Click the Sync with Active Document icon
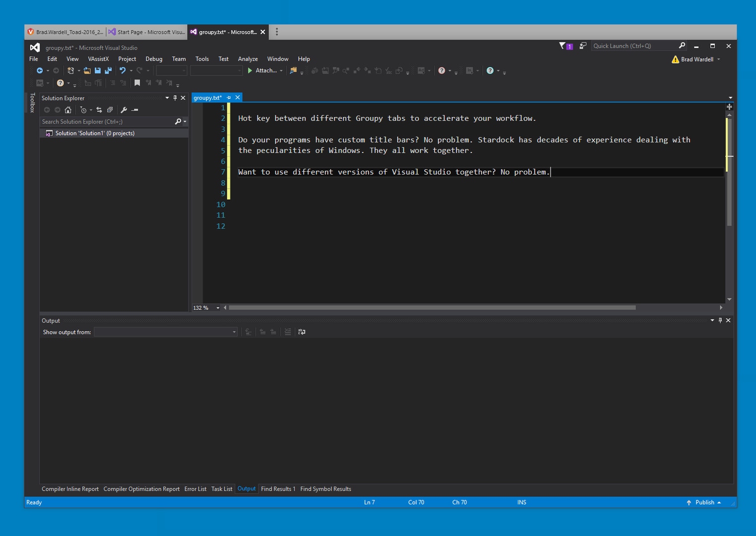This screenshot has height=536, width=756. [x=99, y=110]
